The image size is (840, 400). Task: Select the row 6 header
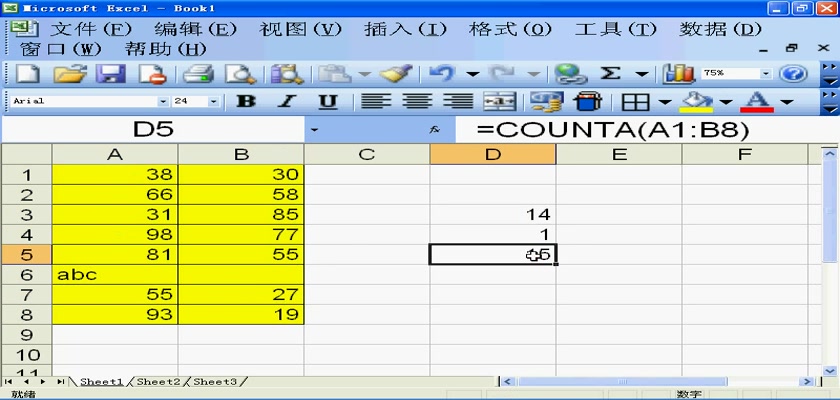26,274
